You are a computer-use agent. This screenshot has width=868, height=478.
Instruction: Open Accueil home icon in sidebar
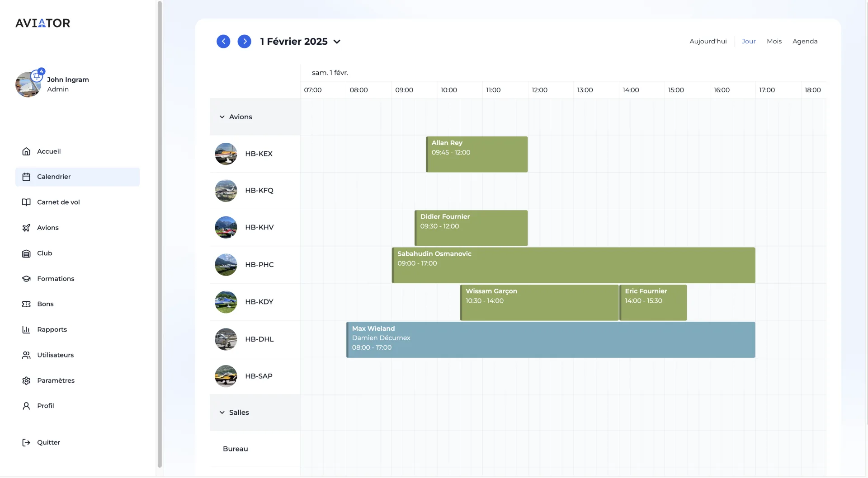tap(26, 151)
